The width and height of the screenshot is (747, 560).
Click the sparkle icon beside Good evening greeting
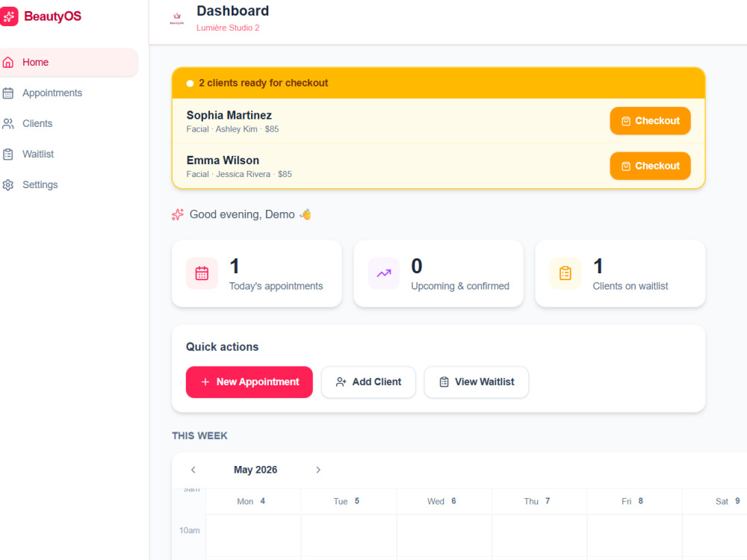coord(178,215)
